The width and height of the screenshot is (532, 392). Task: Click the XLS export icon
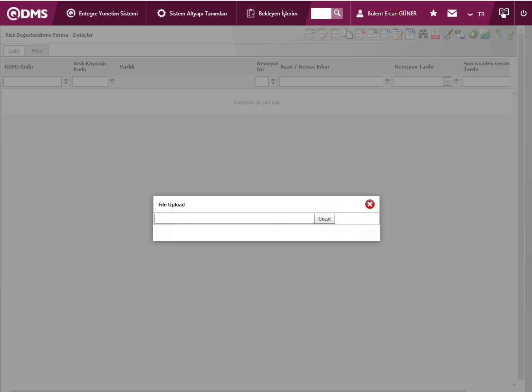[460, 34]
